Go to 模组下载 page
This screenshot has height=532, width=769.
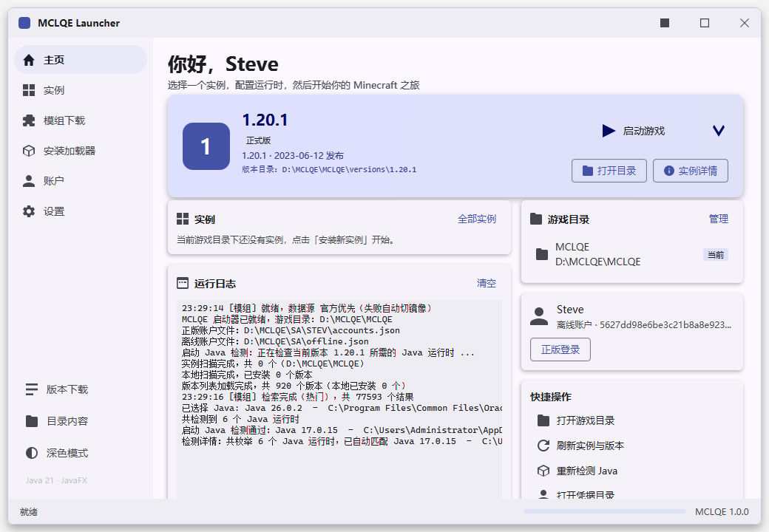pos(81,120)
